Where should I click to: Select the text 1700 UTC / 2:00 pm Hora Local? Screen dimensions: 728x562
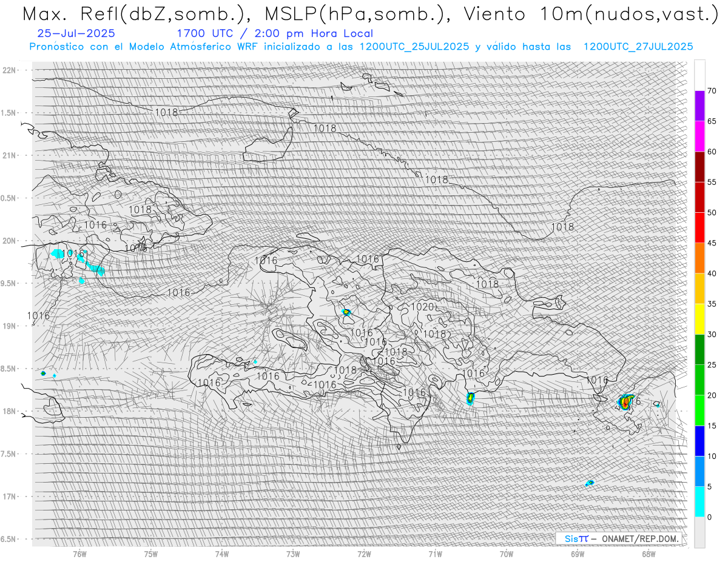point(275,33)
